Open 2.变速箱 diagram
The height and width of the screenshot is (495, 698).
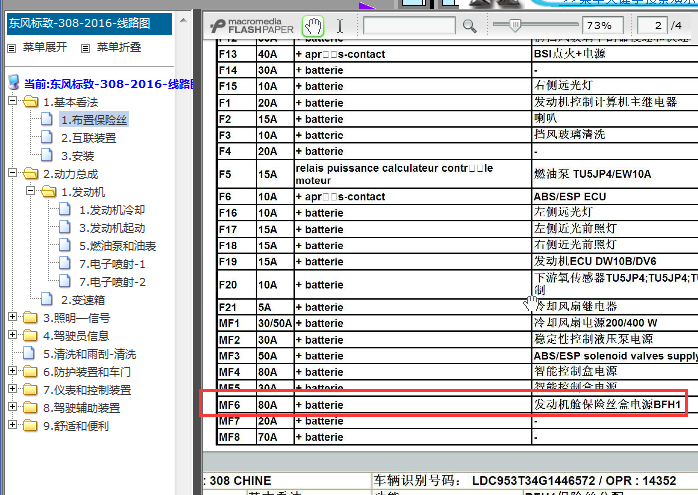click(x=83, y=300)
